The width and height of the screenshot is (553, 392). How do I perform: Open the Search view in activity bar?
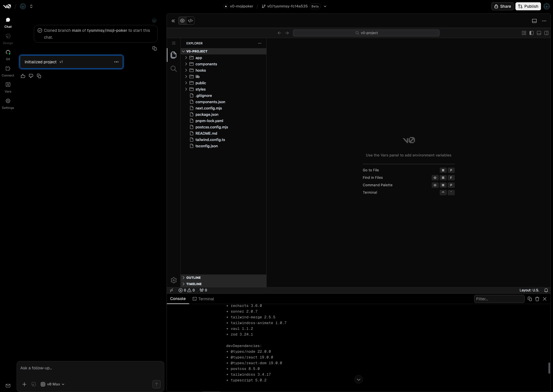(x=173, y=69)
